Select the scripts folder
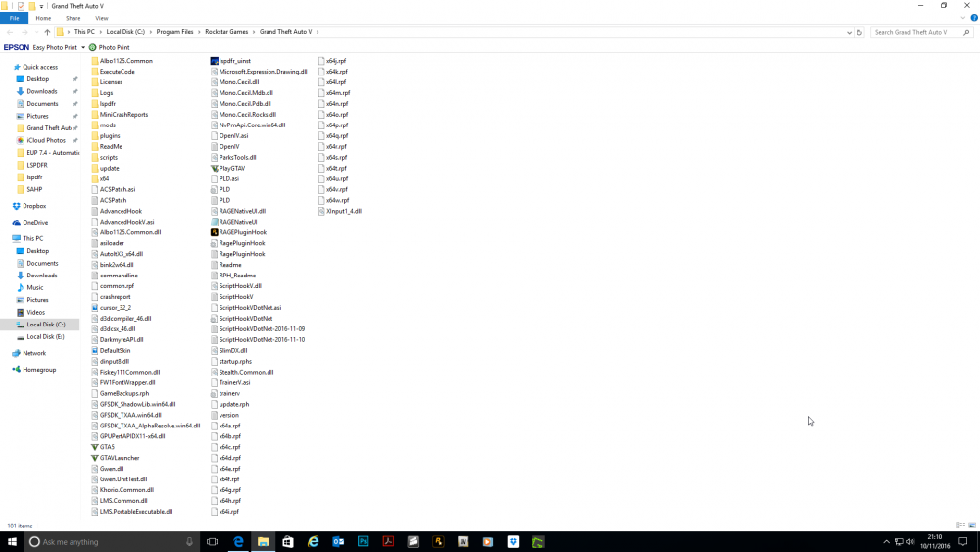This screenshot has width=980, height=552. coord(105,158)
